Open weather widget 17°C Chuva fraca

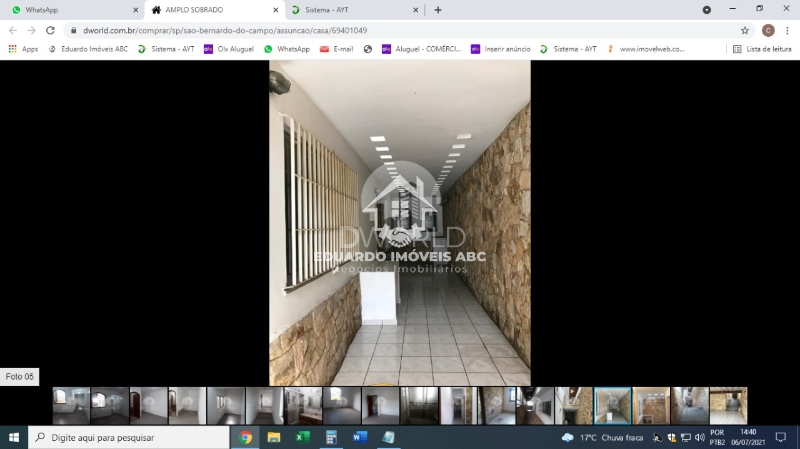click(x=602, y=437)
